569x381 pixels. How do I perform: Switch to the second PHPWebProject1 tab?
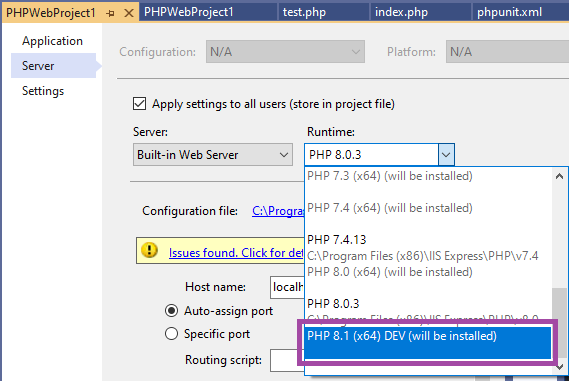point(189,12)
